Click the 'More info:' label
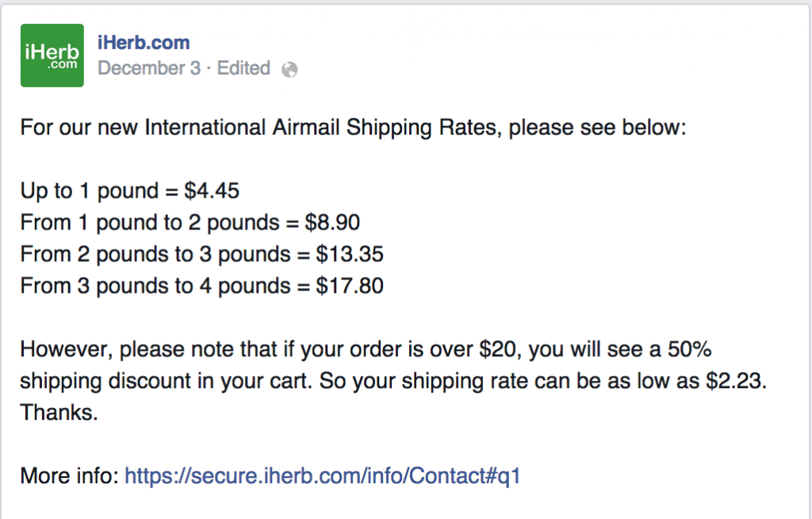The height and width of the screenshot is (519, 812). [x=70, y=475]
